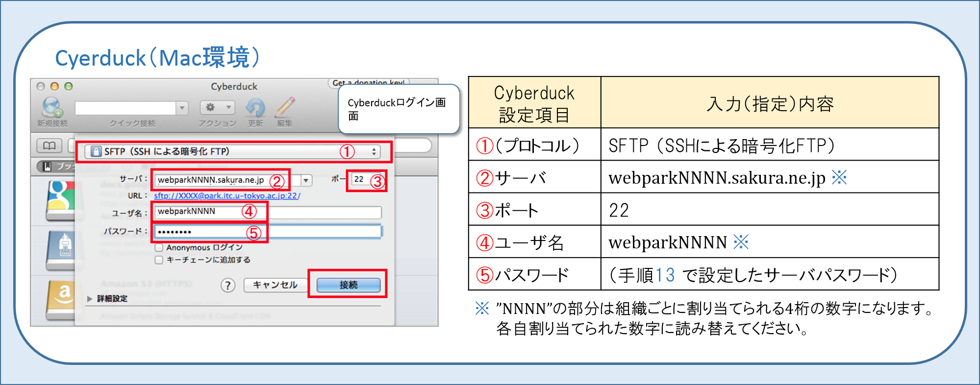Viewport: 980px width, 385px height.
Task: Click cell SFTP (SSHによる暗号化FTP)
Action: pyautogui.click(x=770, y=145)
